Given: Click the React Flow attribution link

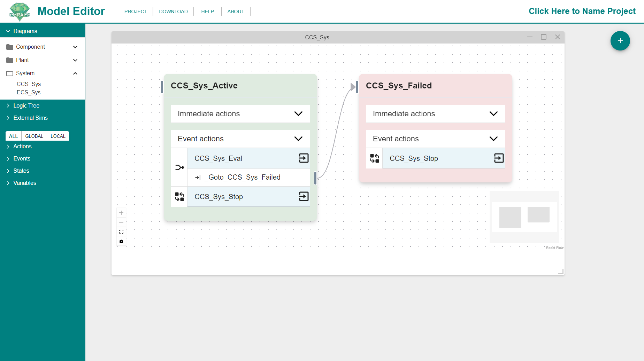Looking at the screenshot, I should [554, 248].
